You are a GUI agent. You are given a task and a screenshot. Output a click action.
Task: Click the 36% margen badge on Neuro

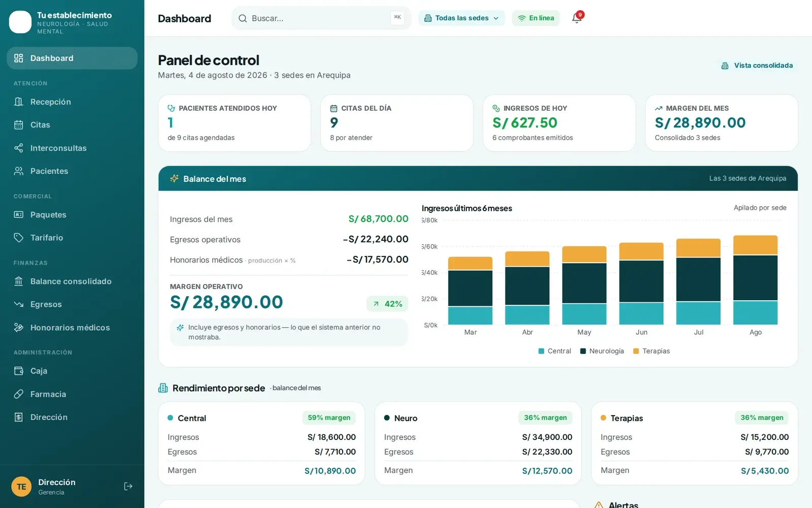tap(546, 418)
